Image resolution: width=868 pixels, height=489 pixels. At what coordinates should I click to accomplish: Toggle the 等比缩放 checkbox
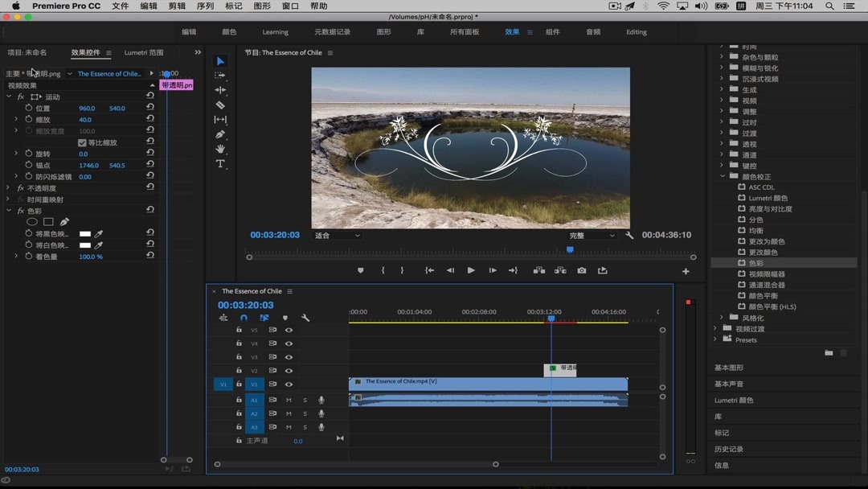[x=82, y=142]
